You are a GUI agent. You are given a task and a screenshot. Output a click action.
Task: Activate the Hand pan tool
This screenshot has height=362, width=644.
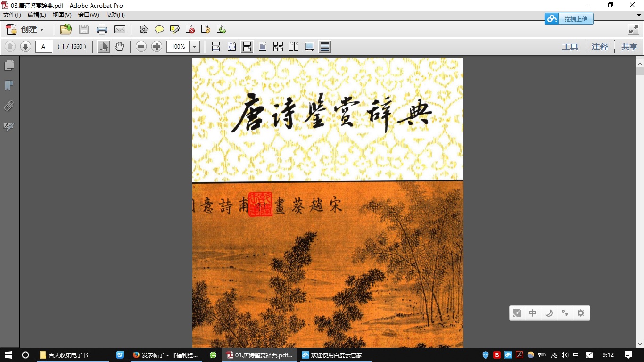coord(119,47)
